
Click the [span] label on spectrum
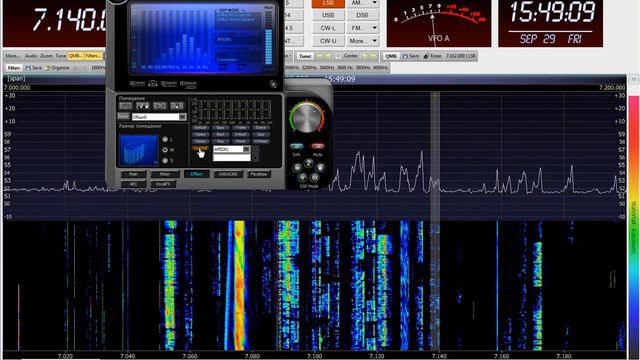click(x=16, y=78)
